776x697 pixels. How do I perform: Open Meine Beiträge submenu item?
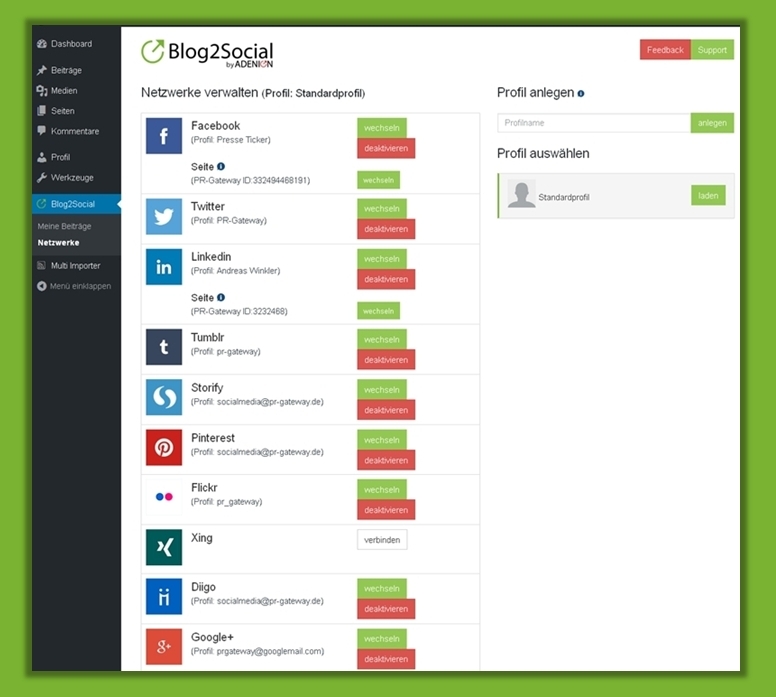[x=64, y=227]
